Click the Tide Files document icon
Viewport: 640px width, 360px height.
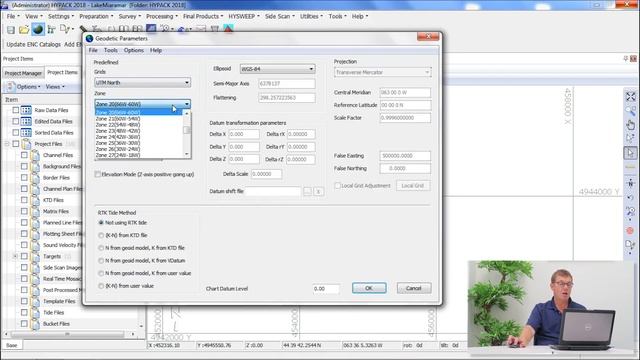pyautogui.click(x=35, y=312)
